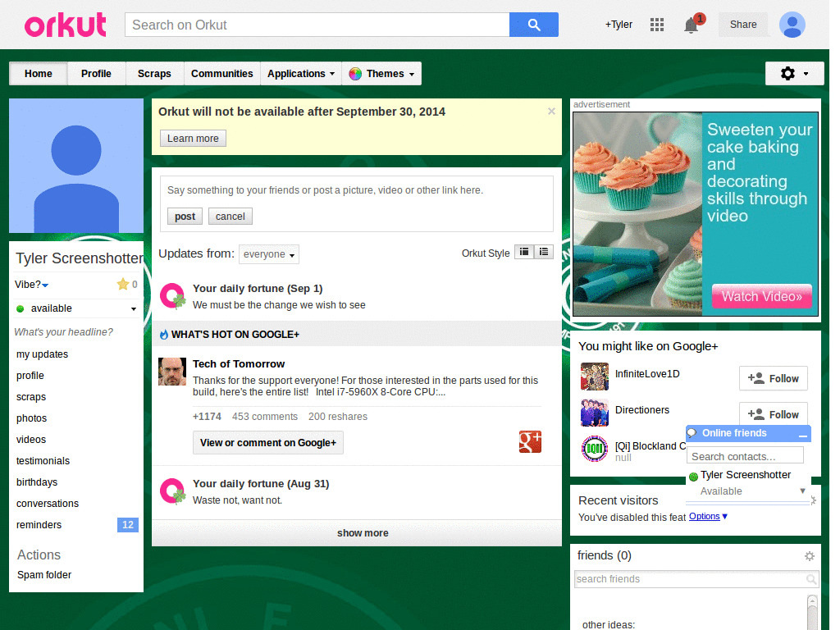The image size is (840, 630).
Task: Click the account avatar in the header
Action: click(792, 25)
